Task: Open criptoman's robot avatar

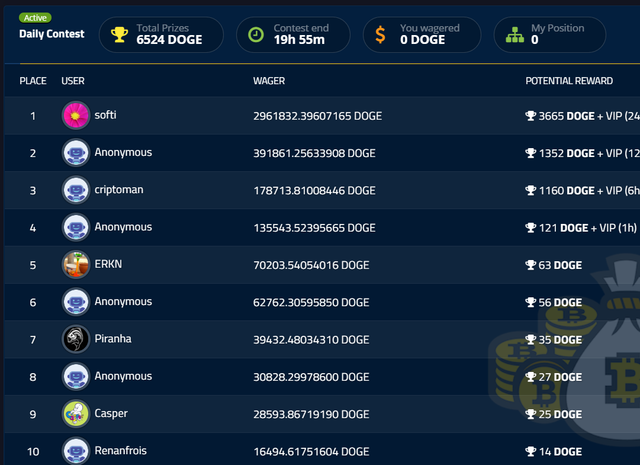Action: tap(76, 190)
